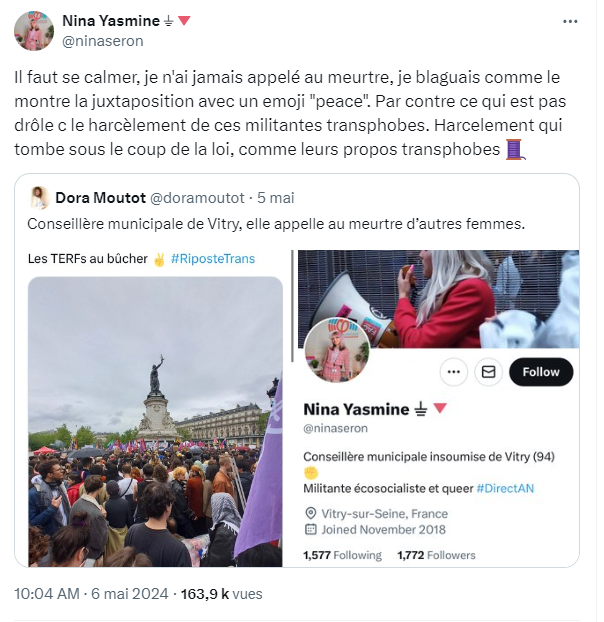604x622 pixels.
Task: Click the 163,9 k vues view count
Action: pos(222,594)
